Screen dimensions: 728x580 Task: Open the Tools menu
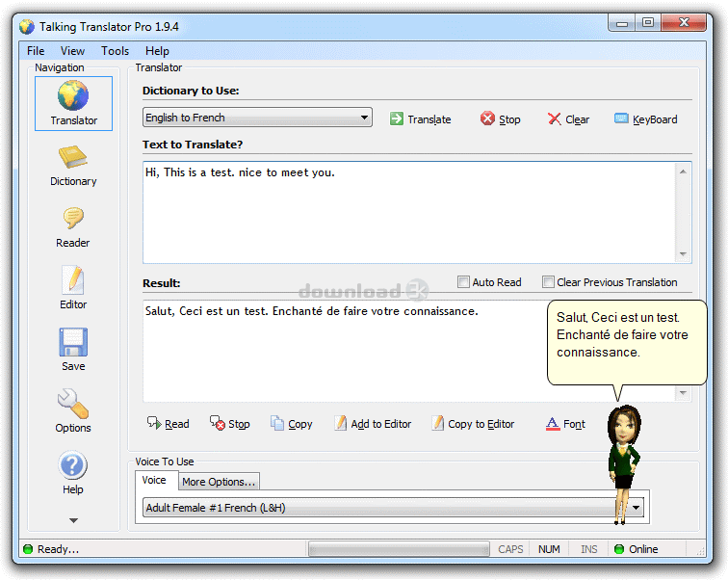116,51
